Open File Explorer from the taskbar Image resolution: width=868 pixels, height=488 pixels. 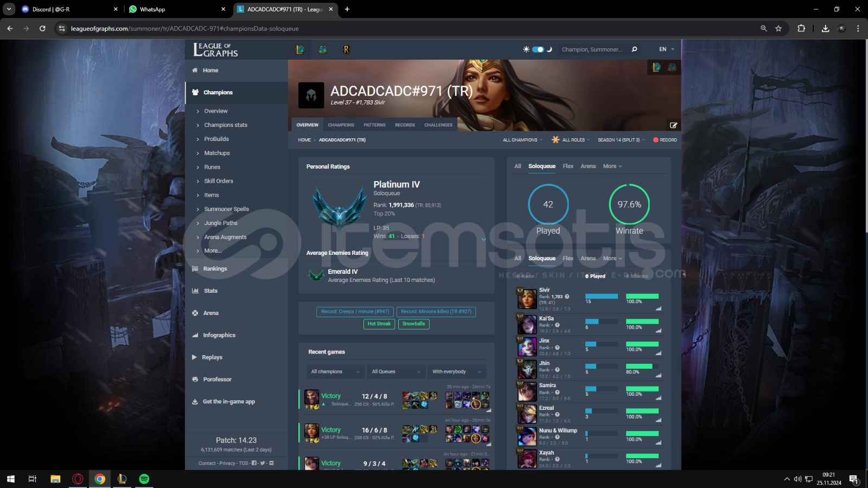click(55, 479)
